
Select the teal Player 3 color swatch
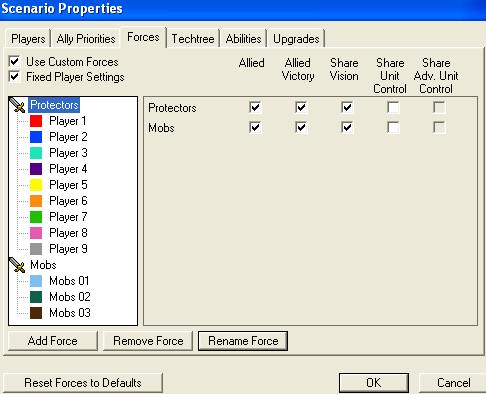(36, 153)
